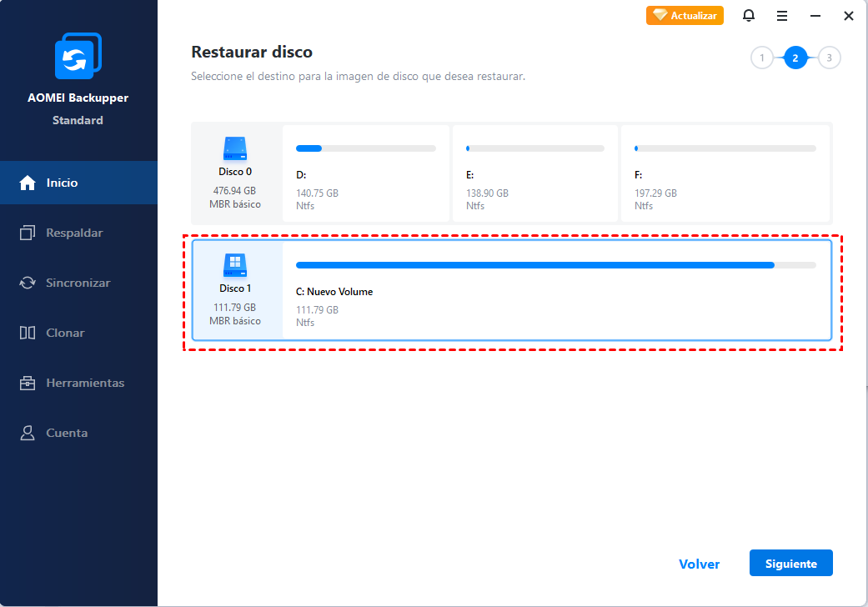
Task: Select Disco 1 as restore destination
Action: [235, 289]
